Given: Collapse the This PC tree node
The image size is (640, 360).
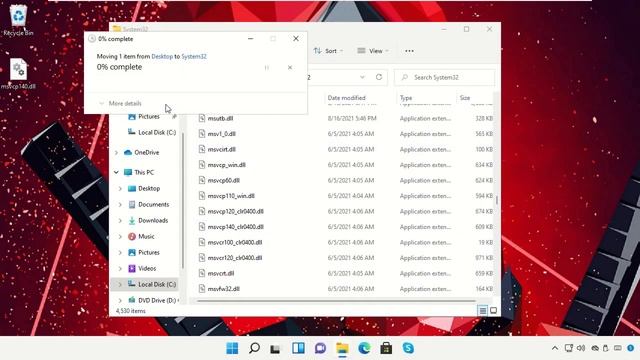Looking at the screenshot, I should pos(116,172).
